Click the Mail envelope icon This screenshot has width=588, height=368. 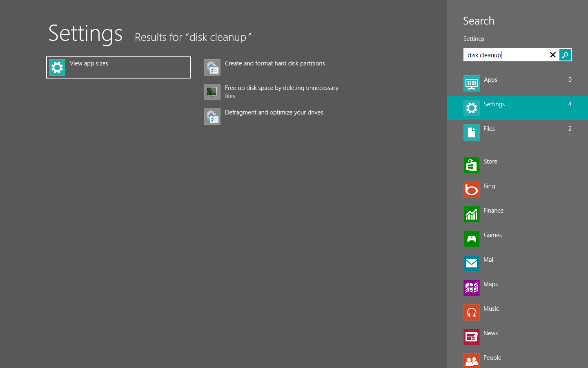point(472,263)
